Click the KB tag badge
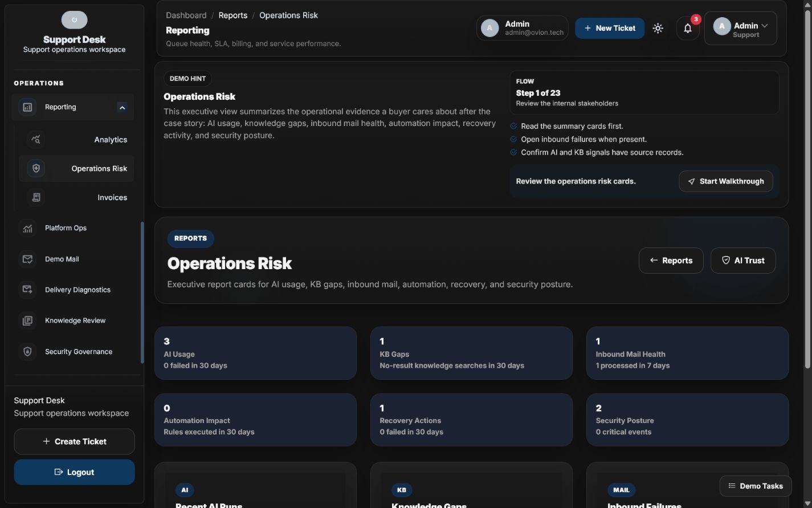 [x=402, y=490]
